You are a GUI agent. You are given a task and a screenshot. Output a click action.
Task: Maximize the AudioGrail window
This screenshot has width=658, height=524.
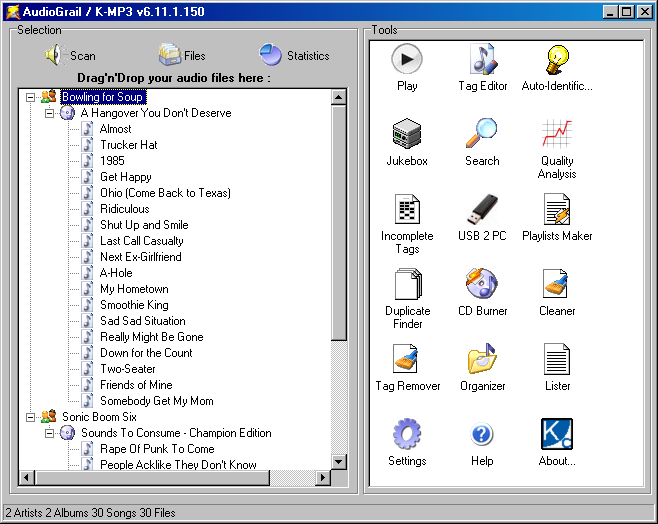(x=627, y=11)
